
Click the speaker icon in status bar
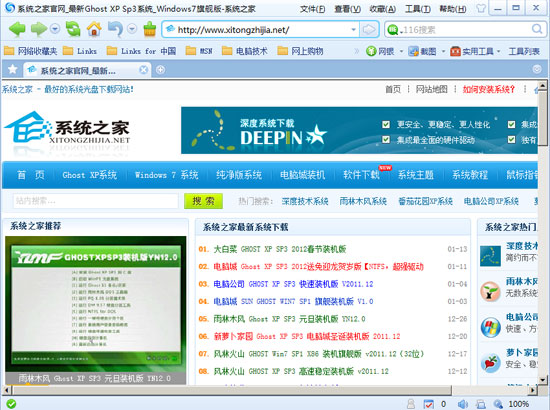(x=463, y=404)
